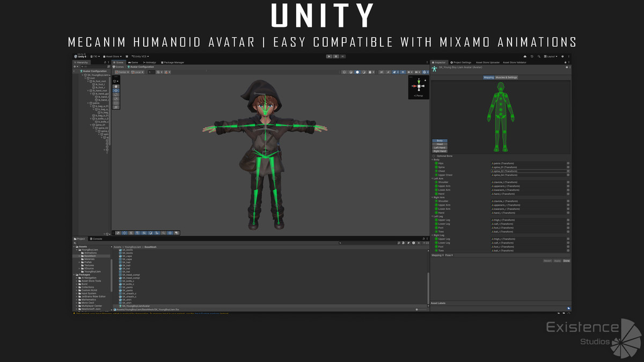The width and height of the screenshot is (644, 362).
Task: Open the Local handle rotation dropdown
Action: [x=138, y=72]
